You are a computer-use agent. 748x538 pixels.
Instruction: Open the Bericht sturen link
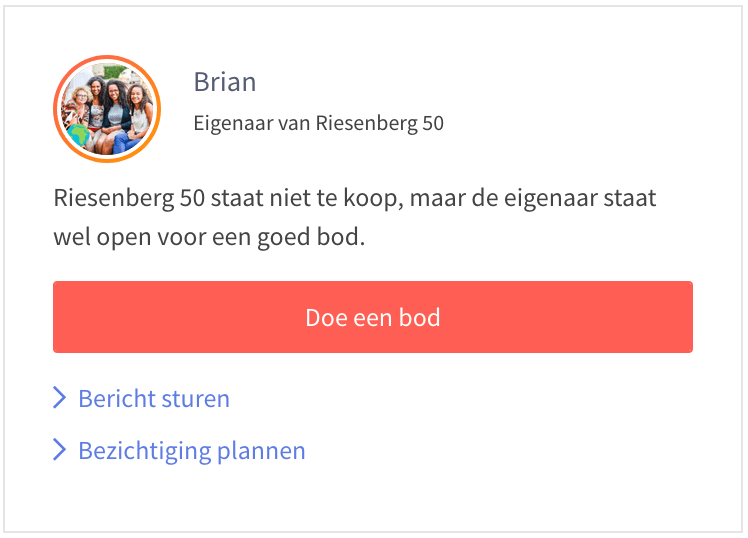point(154,399)
